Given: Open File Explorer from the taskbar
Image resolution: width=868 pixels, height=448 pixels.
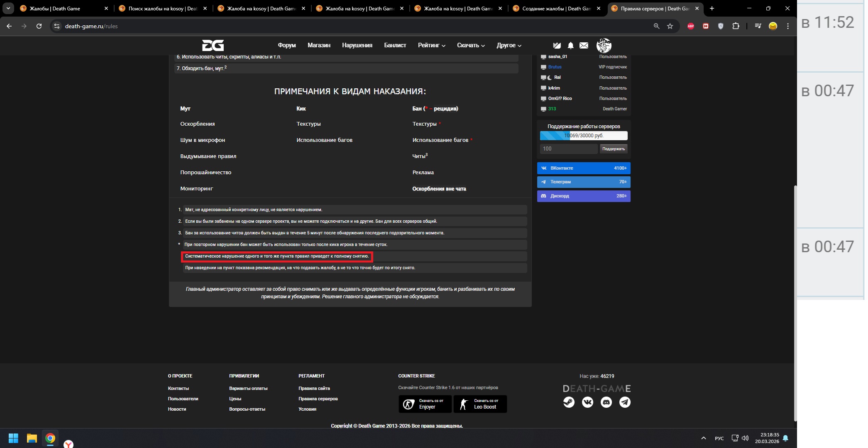Looking at the screenshot, I should (x=32, y=438).
